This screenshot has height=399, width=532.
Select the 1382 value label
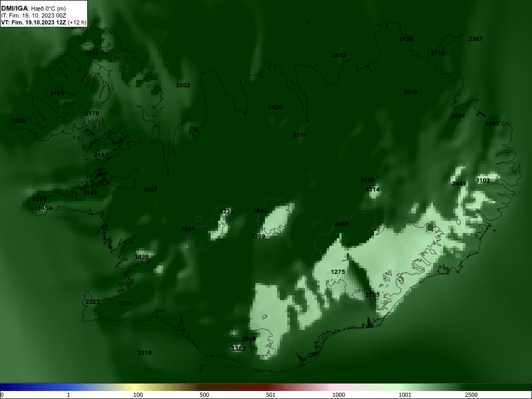point(238,348)
